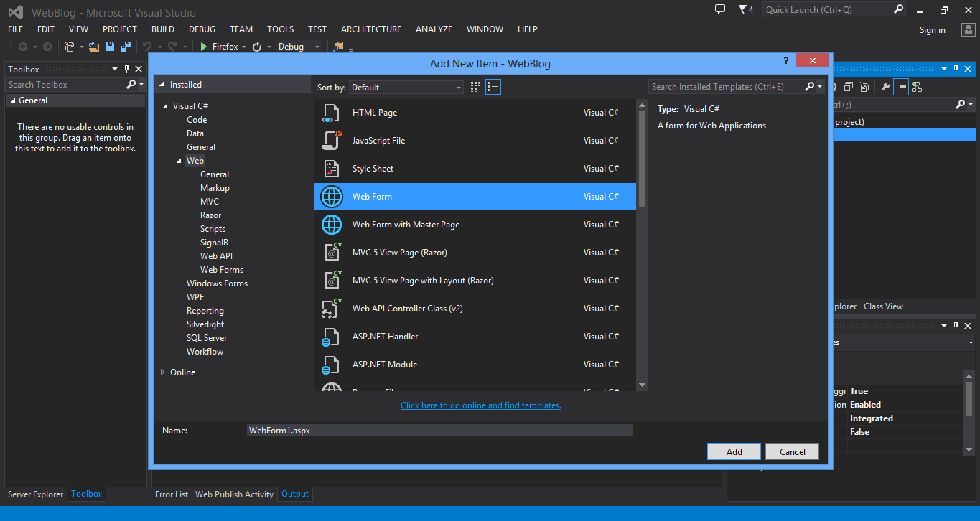Select Web Forms category in tree
This screenshot has width=980, height=521.
point(222,270)
